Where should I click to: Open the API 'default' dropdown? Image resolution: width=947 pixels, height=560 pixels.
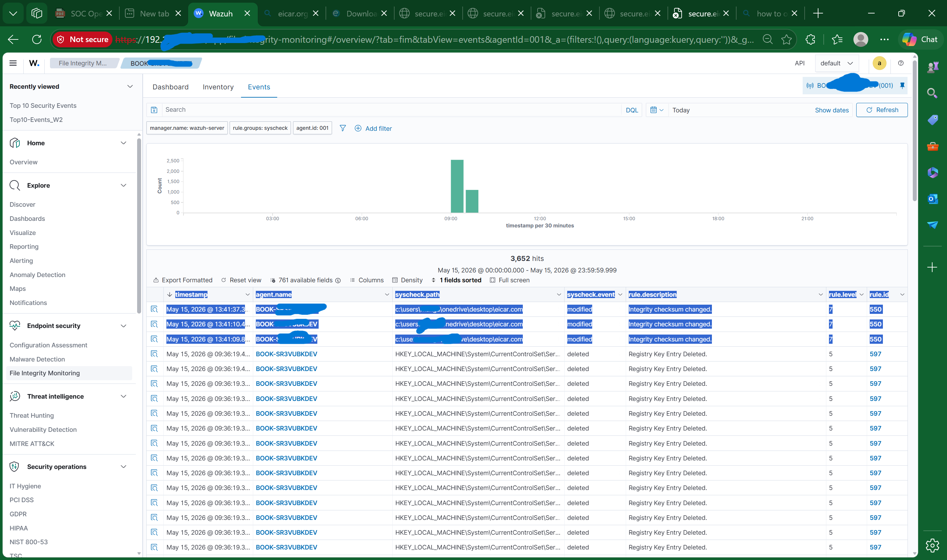pos(837,63)
